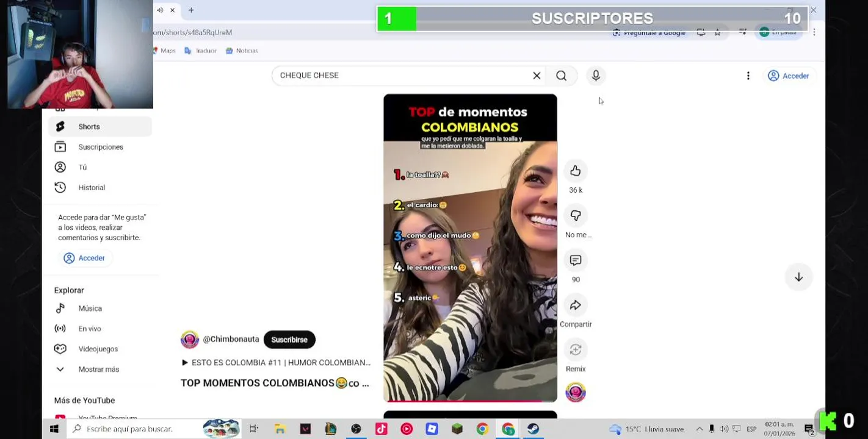Launch League of Legends from taskbar

[330, 429]
